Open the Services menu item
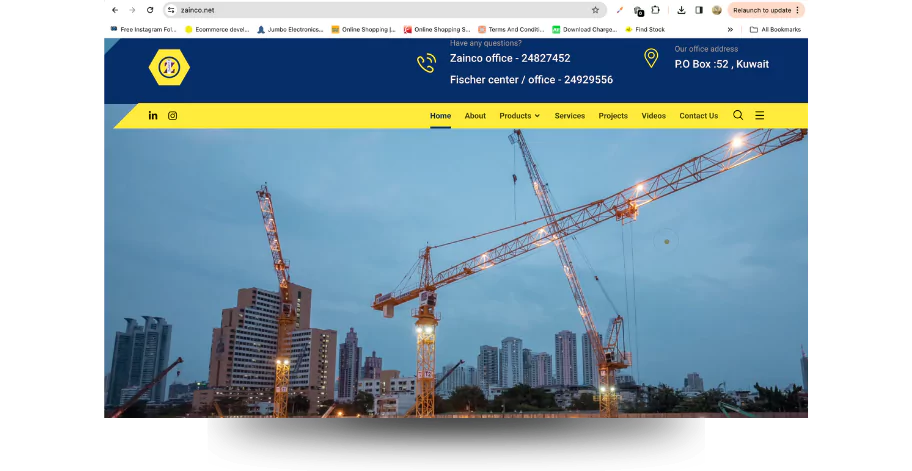The width and height of the screenshot is (912, 471). click(569, 116)
